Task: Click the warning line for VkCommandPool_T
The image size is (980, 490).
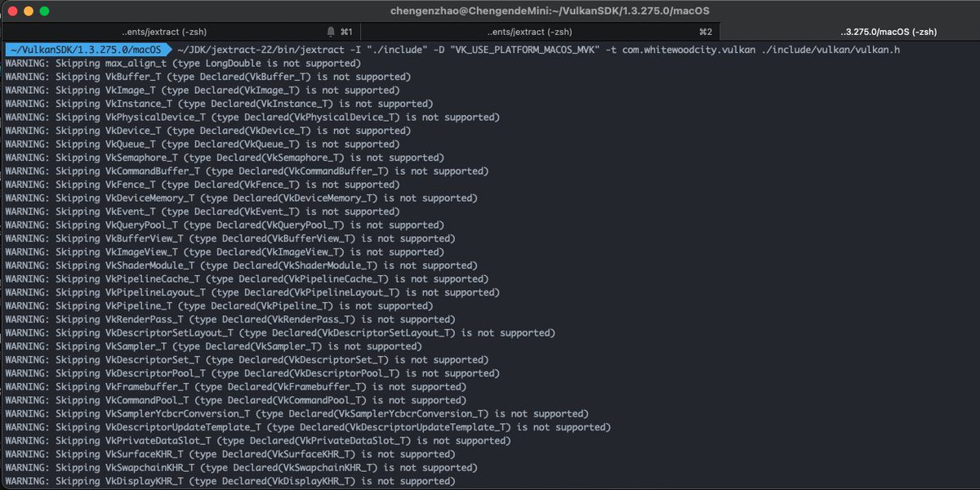Action: 235,400
